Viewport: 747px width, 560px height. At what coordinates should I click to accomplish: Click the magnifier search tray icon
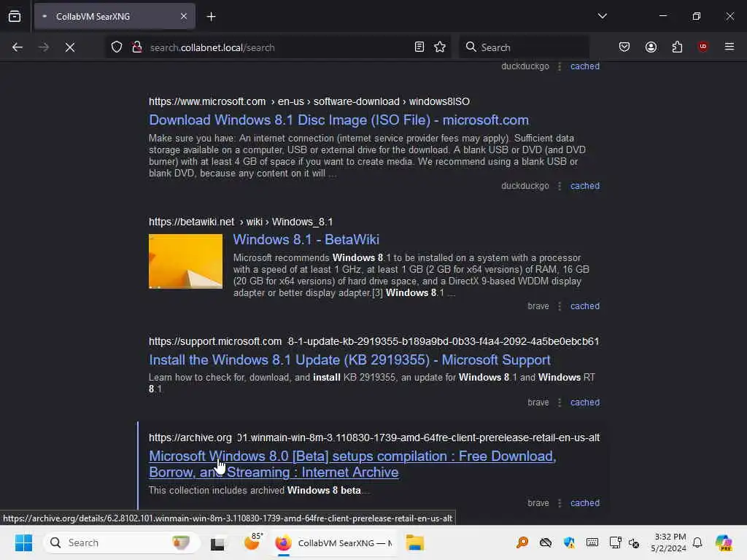click(522, 542)
